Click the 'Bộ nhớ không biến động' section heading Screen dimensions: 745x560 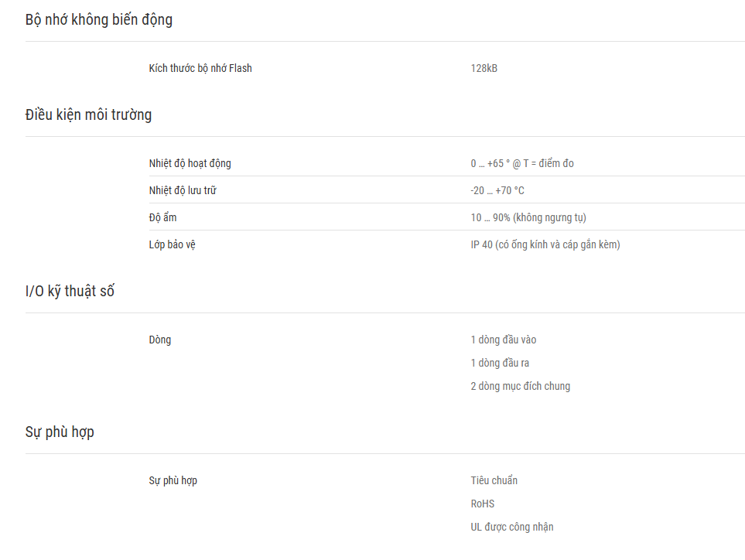(x=99, y=20)
